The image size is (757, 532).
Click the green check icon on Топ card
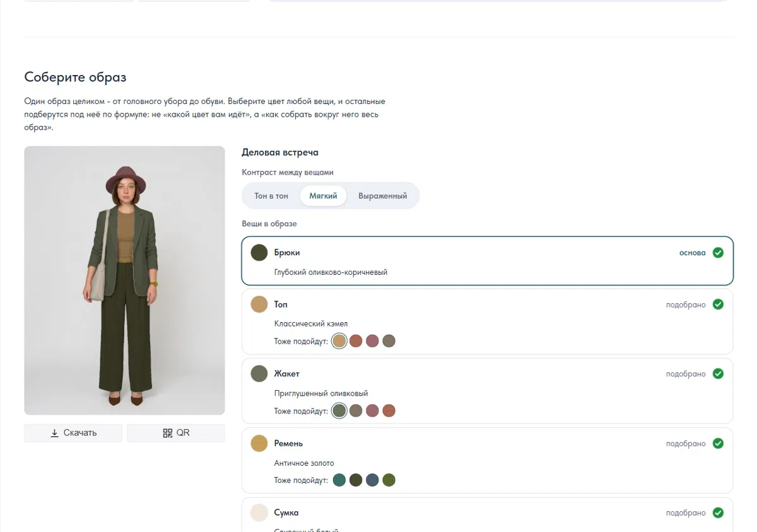pos(718,304)
